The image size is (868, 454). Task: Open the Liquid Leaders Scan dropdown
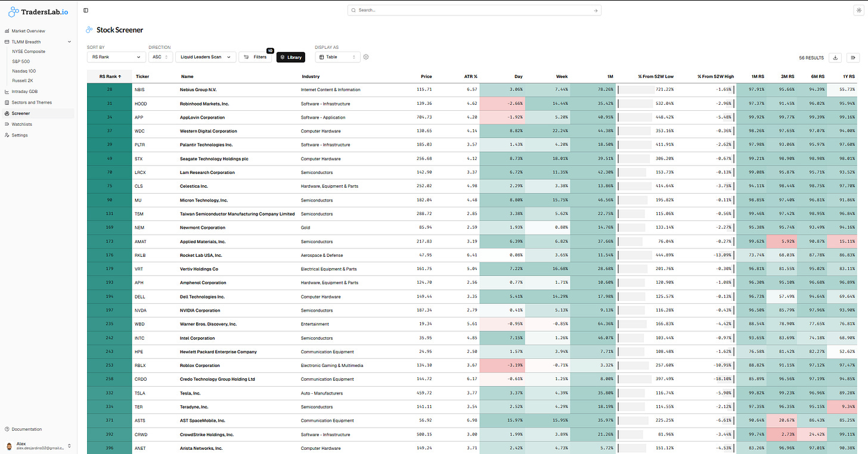coord(205,57)
